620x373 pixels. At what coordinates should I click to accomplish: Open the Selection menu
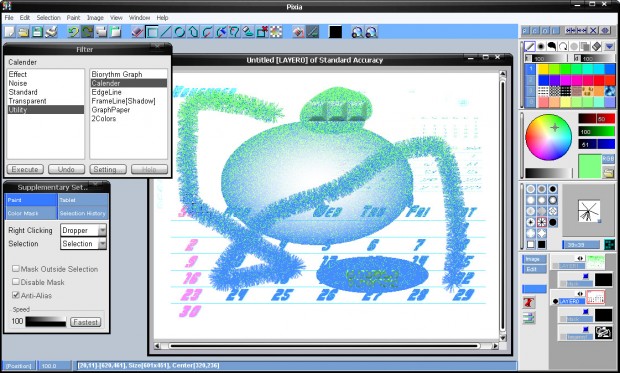click(x=48, y=18)
